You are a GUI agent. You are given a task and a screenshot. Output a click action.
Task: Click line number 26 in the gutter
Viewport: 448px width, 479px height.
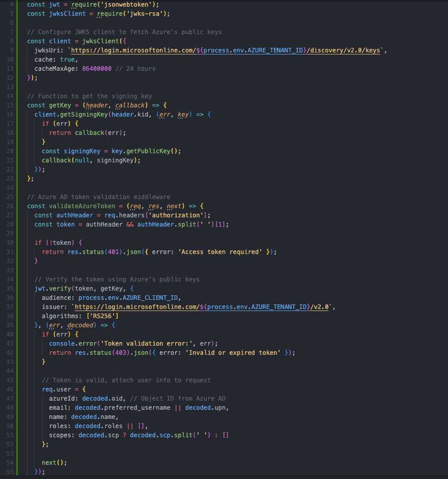(11, 206)
